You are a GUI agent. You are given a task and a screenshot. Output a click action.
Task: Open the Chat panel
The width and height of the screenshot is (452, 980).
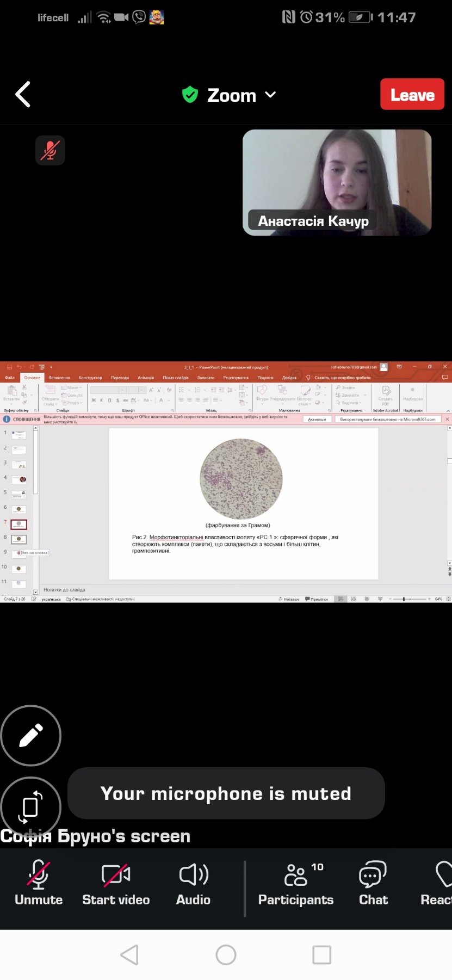(373, 884)
